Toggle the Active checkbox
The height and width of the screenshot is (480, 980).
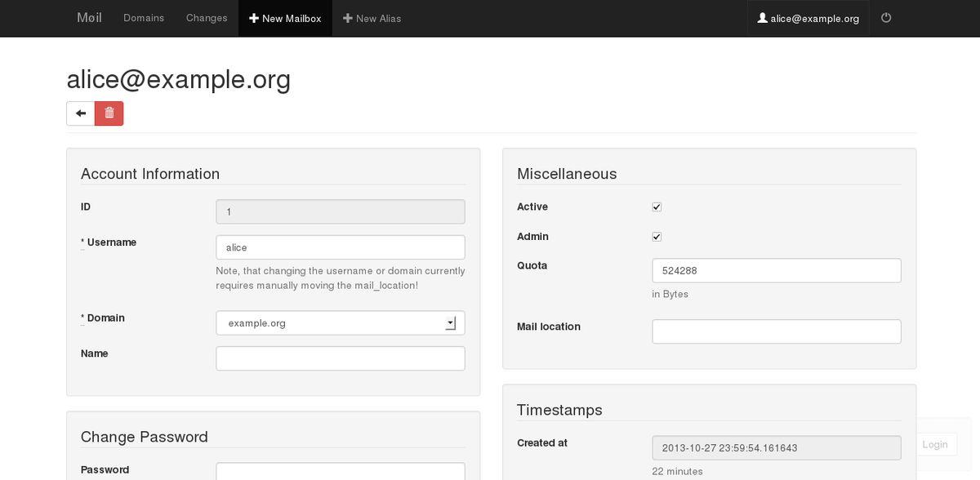click(x=657, y=207)
